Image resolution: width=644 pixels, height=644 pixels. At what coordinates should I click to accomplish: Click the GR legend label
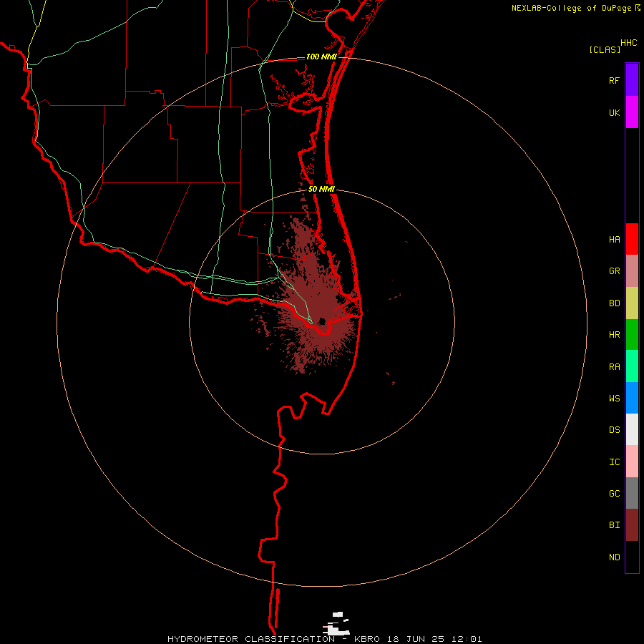pyautogui.click(x=615, y=271)
